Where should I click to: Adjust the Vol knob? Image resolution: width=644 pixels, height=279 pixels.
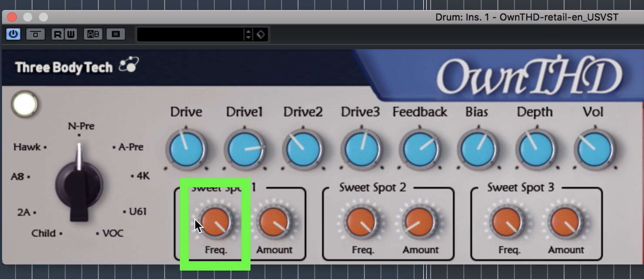coord(594,149)
